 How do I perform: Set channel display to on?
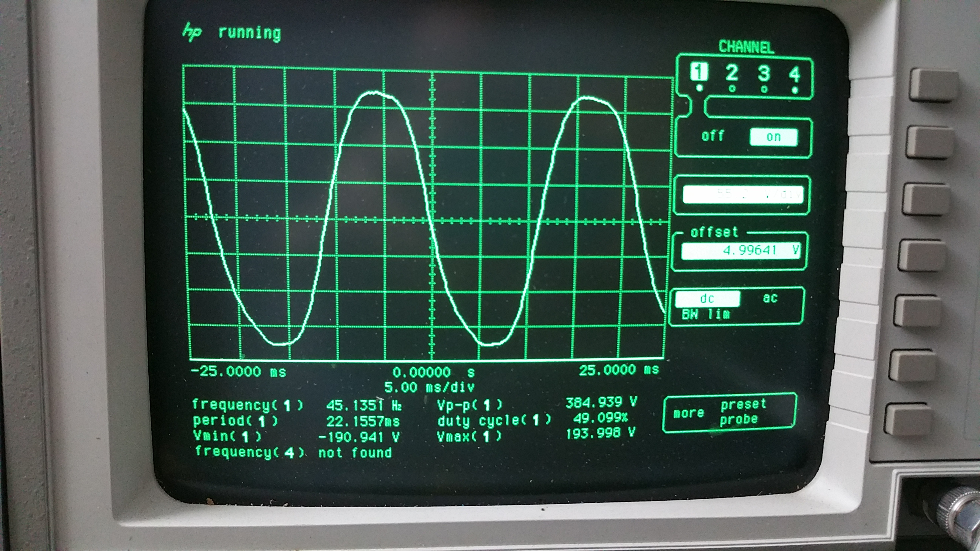pos(773,137)
